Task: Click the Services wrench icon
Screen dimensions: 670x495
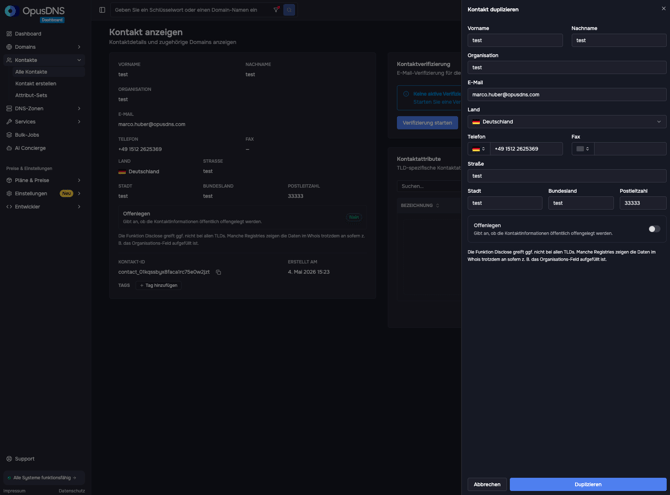Action: [x=9, y=122]
